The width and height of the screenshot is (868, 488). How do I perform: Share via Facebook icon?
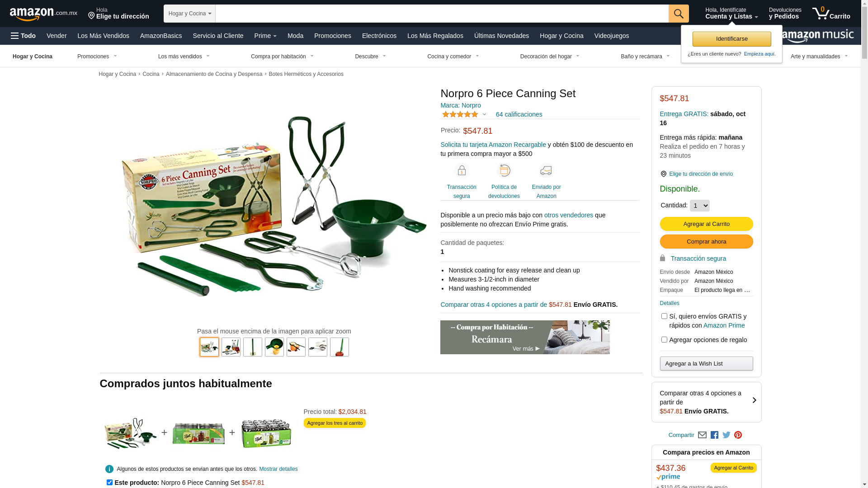(x=714, y=435)
